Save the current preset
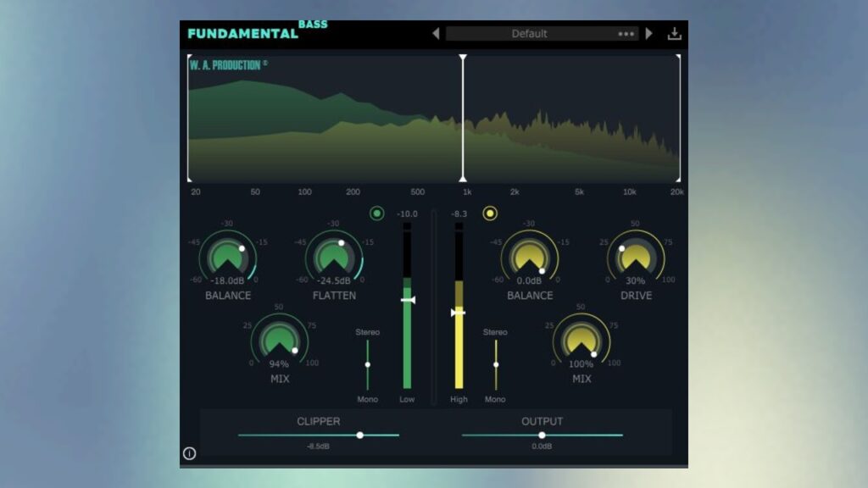The width and height of the screenshot is (868, 488). (x=675, y=31)
